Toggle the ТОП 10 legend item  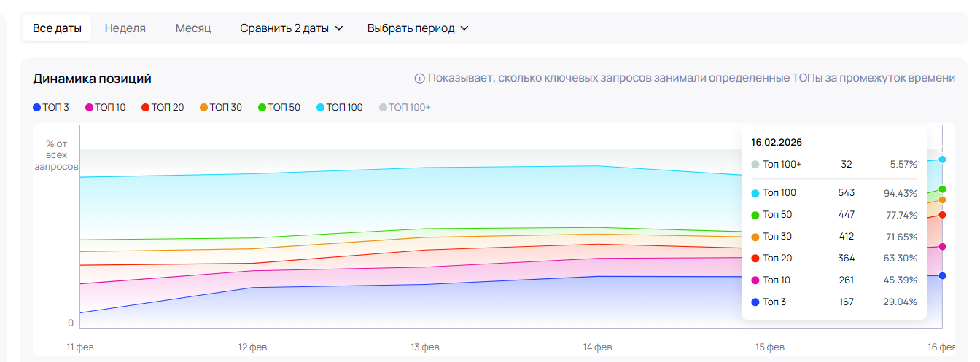(x=106, y=108)
